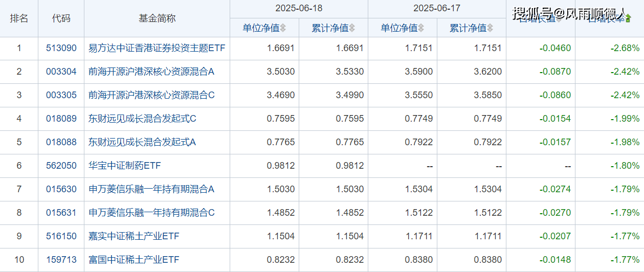Select the -0.0460 daily change value
Viewport: 644px width, 272px height.
pos(555,49)
